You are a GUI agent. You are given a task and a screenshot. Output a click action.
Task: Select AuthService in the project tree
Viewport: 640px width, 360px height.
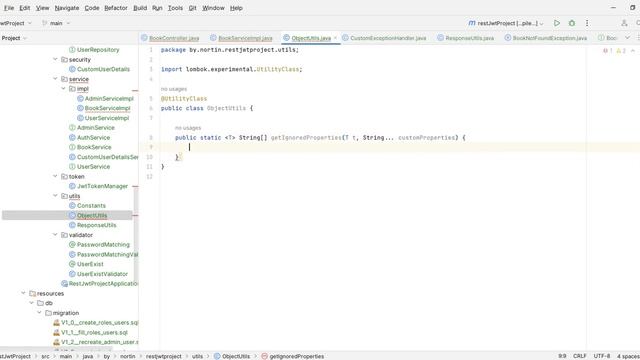93,138
